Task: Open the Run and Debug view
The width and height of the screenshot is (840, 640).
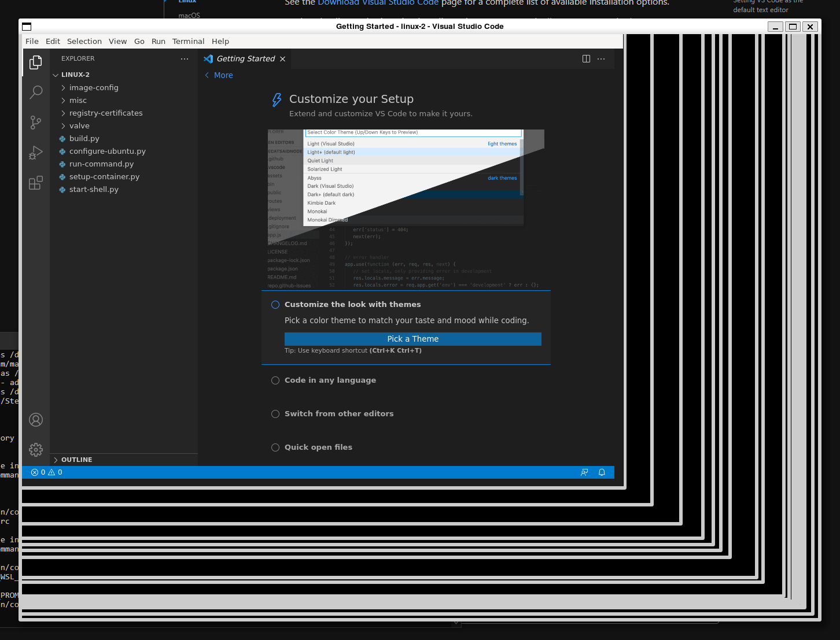Action: click(x=36, y=153)
